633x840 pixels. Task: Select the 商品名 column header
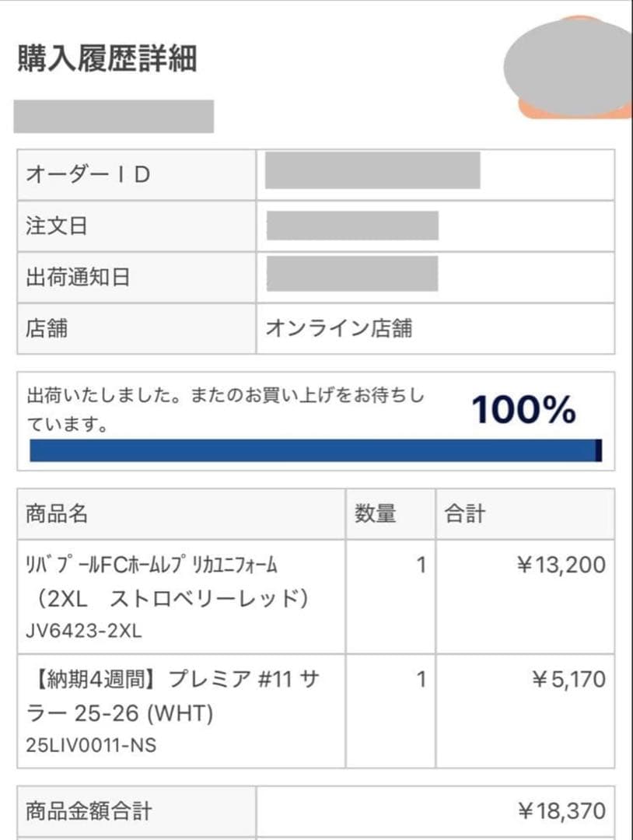click(181, 514)
